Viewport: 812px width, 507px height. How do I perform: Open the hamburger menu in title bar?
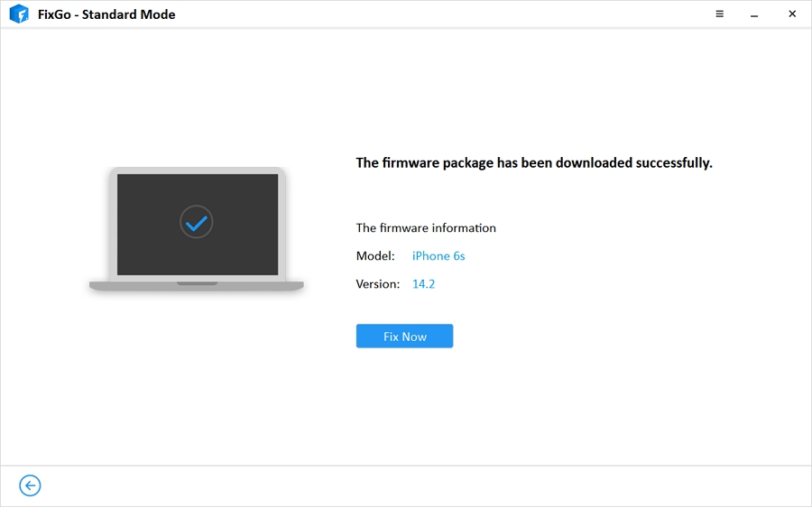click(x=719, y=14)
